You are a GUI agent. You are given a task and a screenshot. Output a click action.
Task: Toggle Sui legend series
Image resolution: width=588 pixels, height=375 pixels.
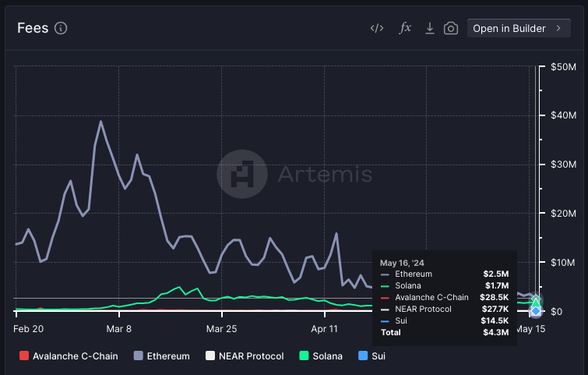tap(371, 356)
